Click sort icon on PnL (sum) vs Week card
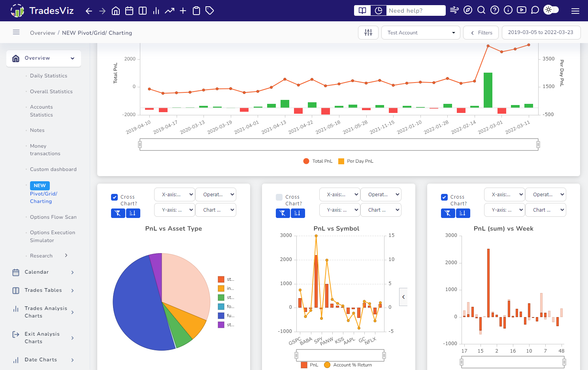Screen dimensions: 588x370 (463, 213)
